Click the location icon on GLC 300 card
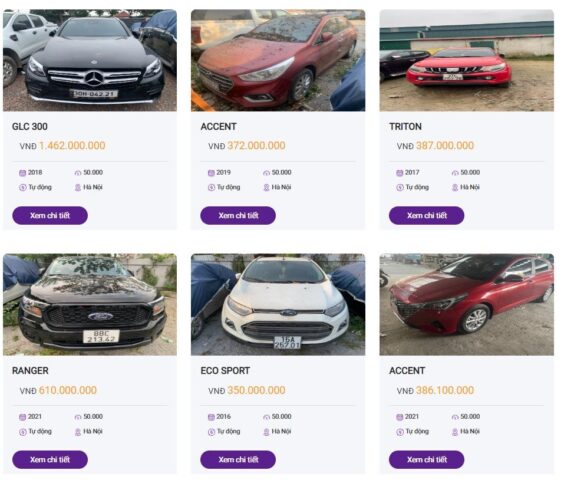The height and width of the screenshot is (480, 564). (78, 187)
